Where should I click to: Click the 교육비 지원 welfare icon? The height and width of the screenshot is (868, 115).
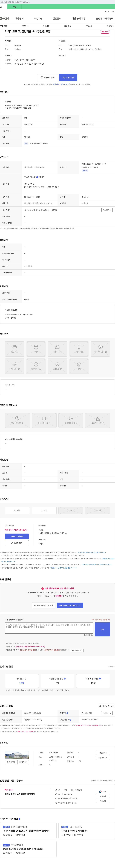pos(79,349)
